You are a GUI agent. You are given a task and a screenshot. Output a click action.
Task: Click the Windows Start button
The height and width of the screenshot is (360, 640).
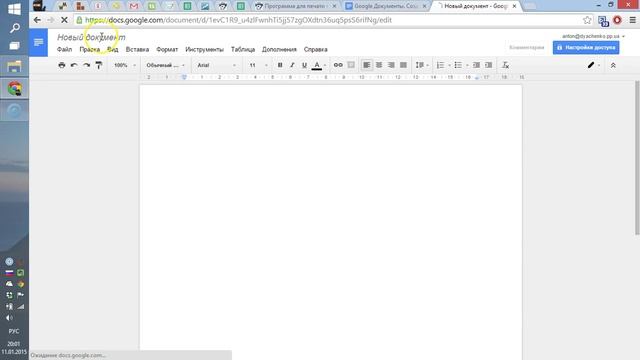pos(14,9)
